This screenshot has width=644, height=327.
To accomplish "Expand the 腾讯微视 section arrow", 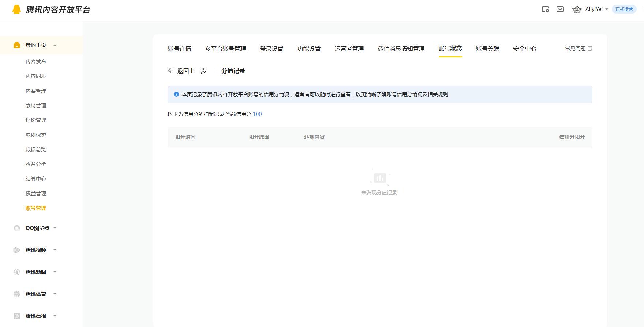I will tap(55, 316).
